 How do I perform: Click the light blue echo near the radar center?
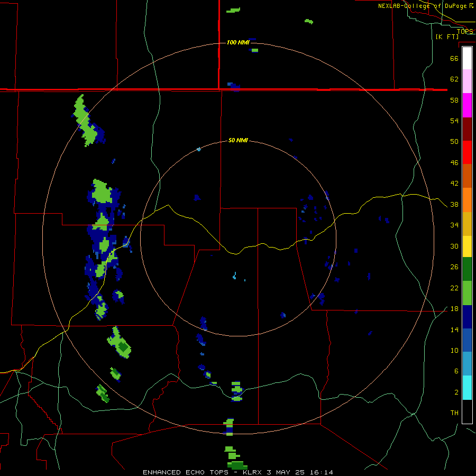pos(235,276)
